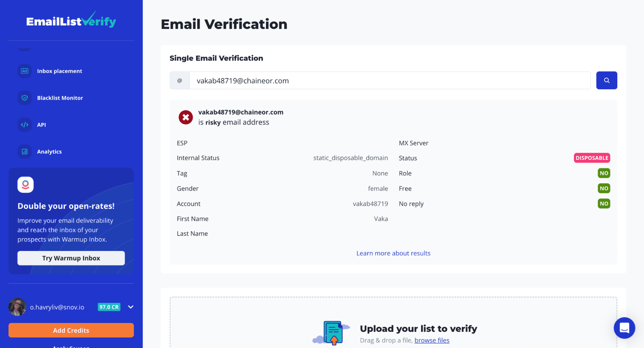Open the Inbox placement menu item
This screenshot has width=644, height=348.
click(x=60, y=71)
